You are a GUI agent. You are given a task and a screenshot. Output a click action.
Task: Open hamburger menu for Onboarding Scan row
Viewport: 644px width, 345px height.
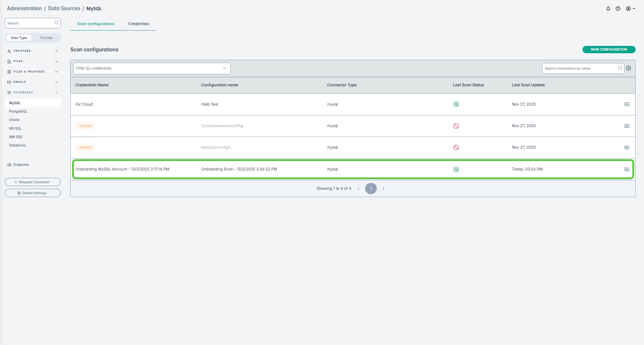pos(627,169)
